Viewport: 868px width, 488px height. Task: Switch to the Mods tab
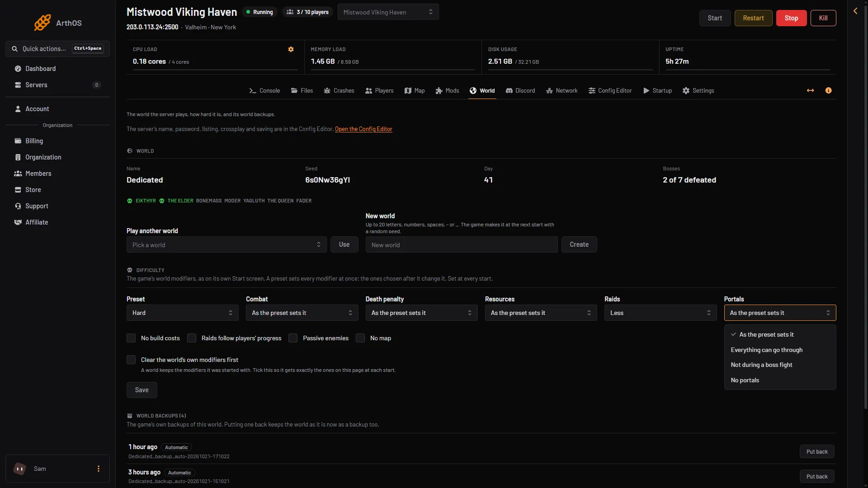447,90
